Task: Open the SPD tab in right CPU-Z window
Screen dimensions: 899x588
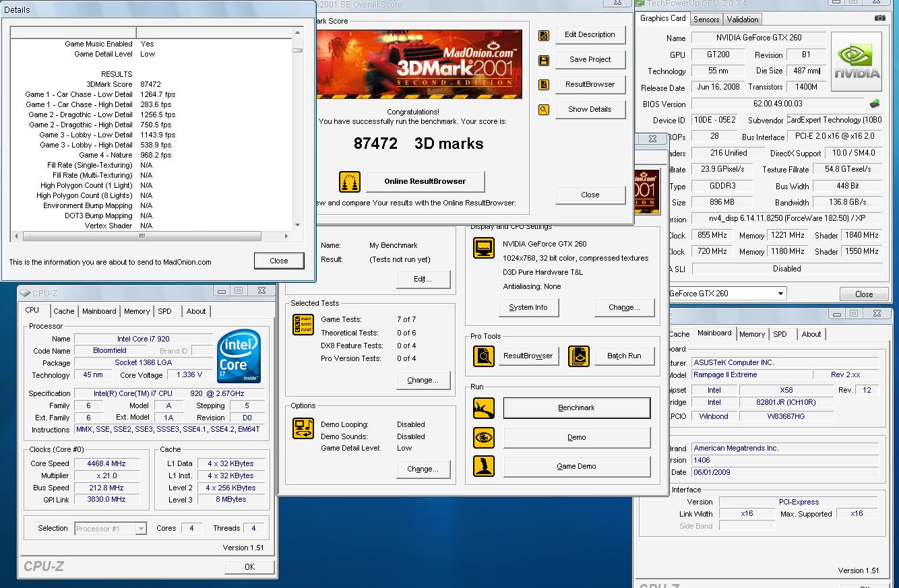Action: (780, 334)
